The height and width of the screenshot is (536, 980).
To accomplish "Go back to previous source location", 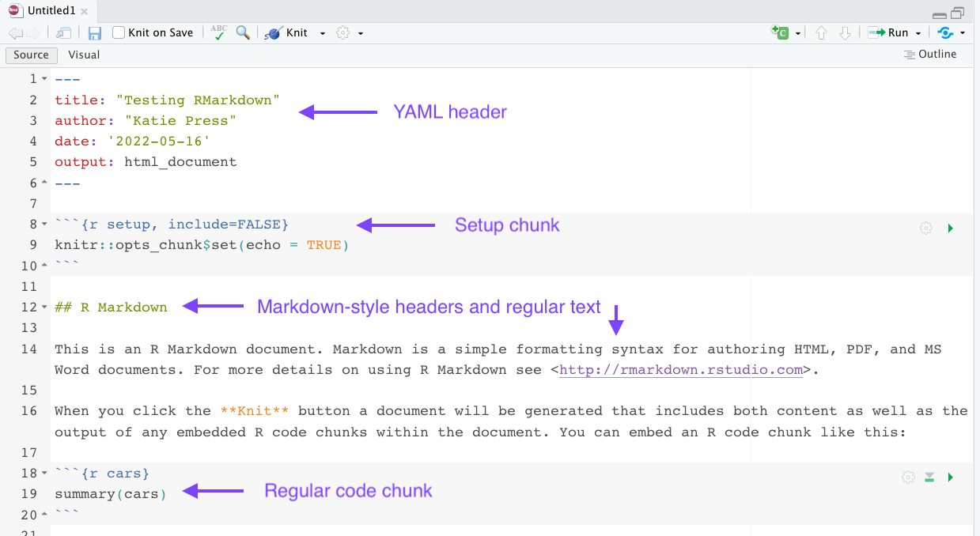I will click(15, 33).
